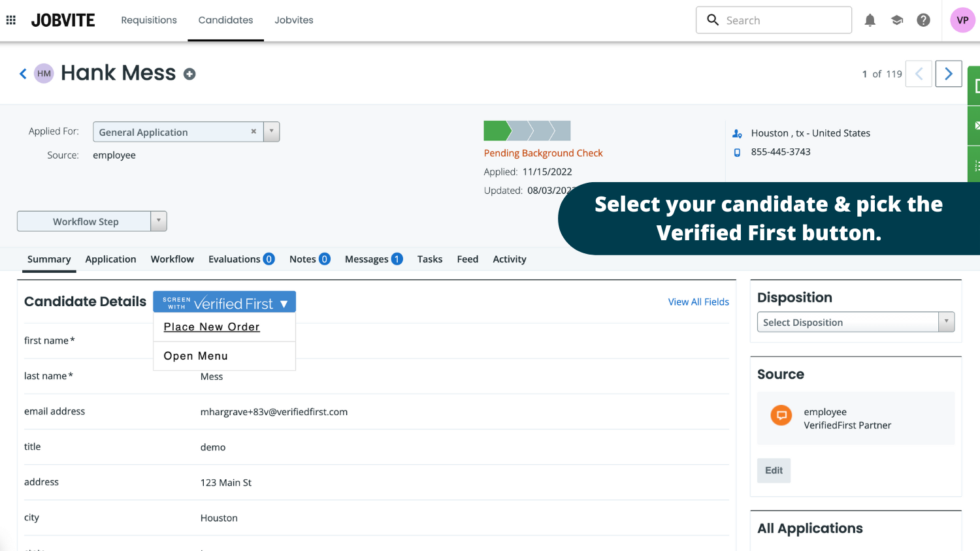Clear the General Application selection

253,132
